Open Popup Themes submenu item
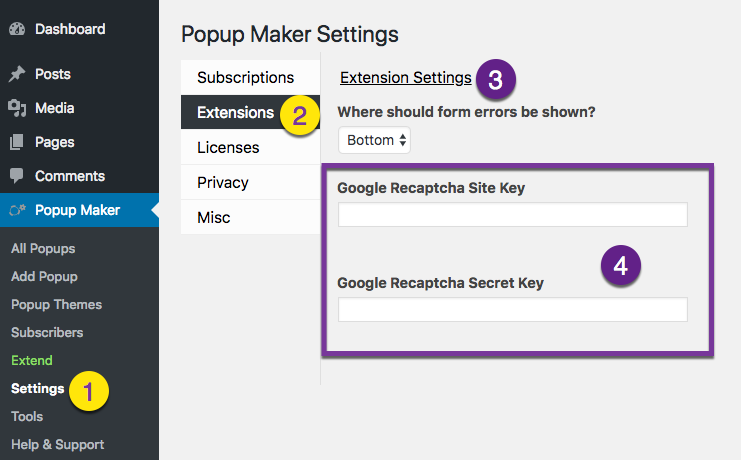This screenshot has height=460, width=741. point(56,304)
